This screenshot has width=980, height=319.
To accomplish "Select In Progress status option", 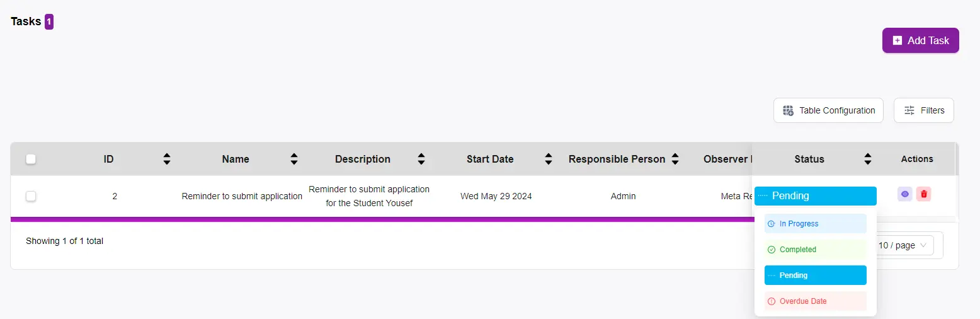I will pyautogui.click(x=815, y=224).
